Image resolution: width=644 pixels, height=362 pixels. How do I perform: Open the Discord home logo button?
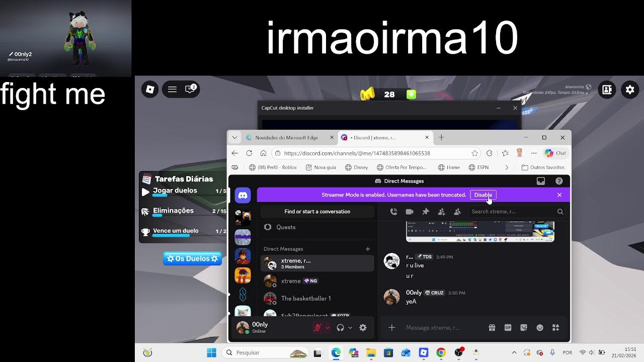pos(243,195)
